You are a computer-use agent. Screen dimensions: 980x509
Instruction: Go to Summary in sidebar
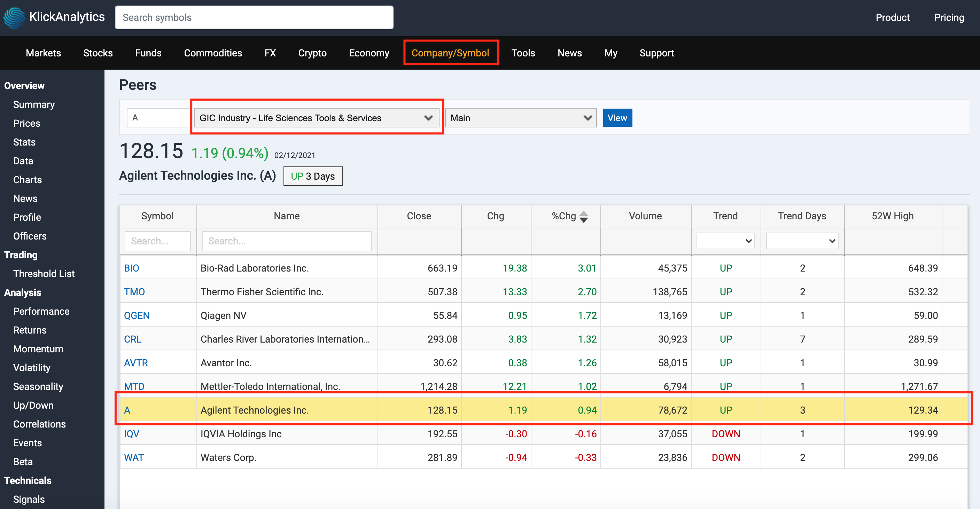pyautogui.click(x=34, y=104)
